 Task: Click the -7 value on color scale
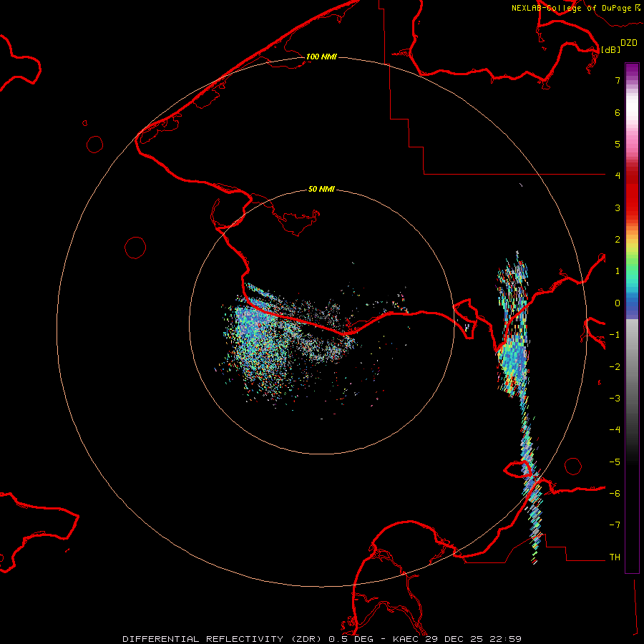tap(615, 525)
